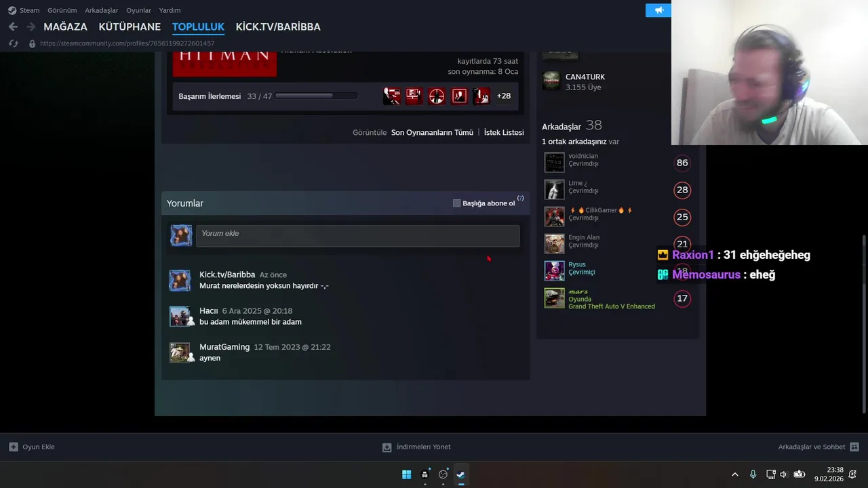Image resolution: width=868 pixels, height=488 pixels.
Task: Open the computer monitor achievement icon
Action: (x=414, y=96)
